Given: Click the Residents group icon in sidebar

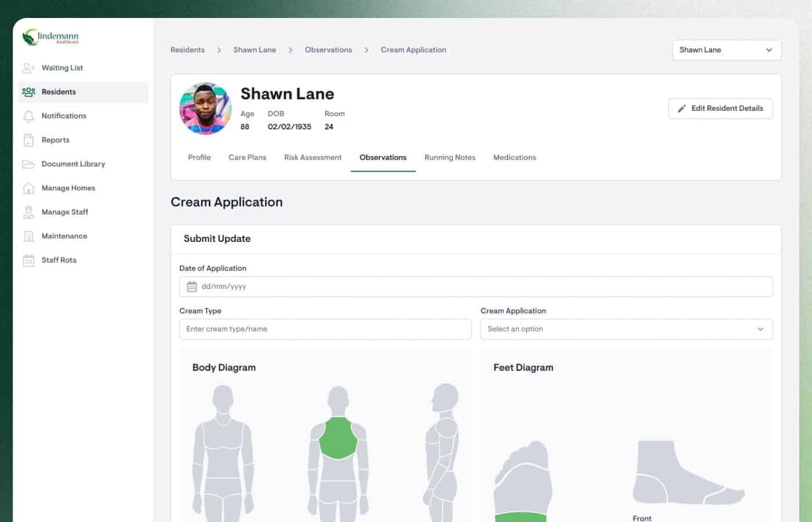Looking at the screenshot, I should coord(28,92).
